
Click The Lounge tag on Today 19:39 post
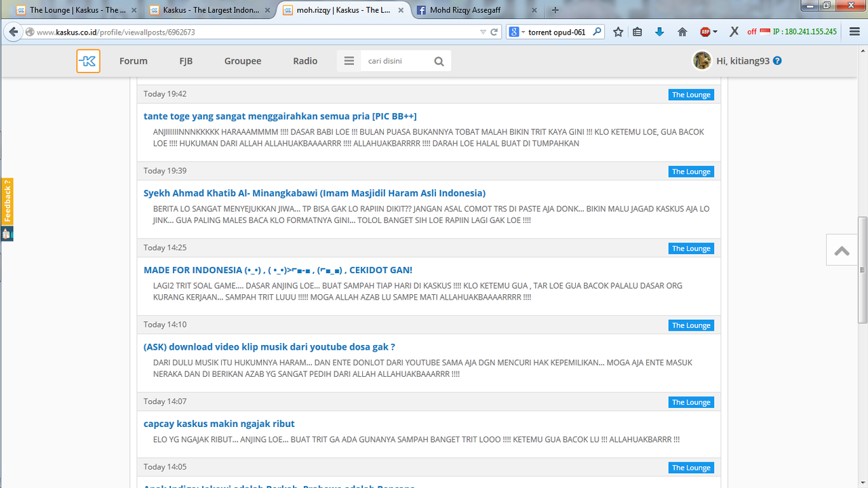(691, 171)
